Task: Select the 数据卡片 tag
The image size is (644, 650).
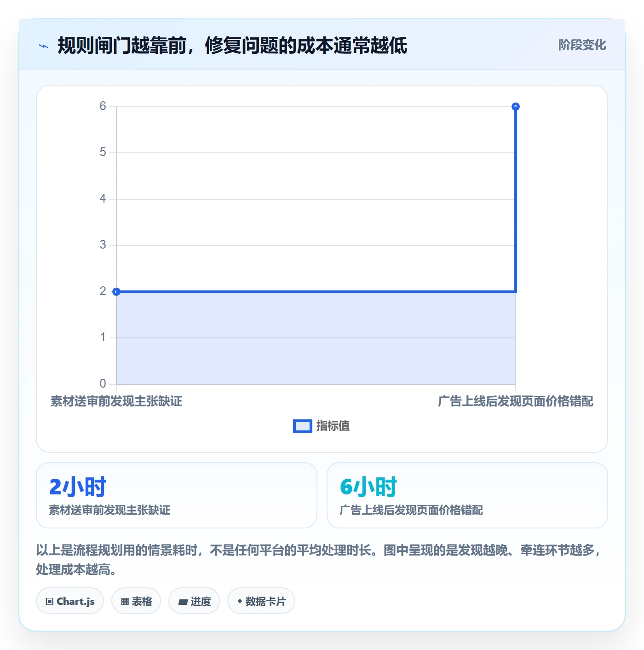Action: coord(261,601)
